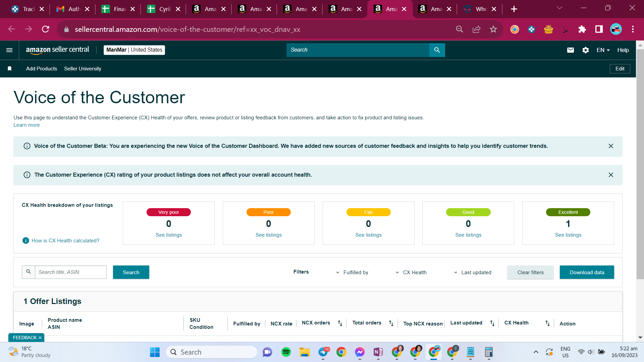This screenshot has width=644, height=362.
Task: Dismiss the Voice of the Customer Beta banner
Action: pyautogui.click(x=611, y=146)
